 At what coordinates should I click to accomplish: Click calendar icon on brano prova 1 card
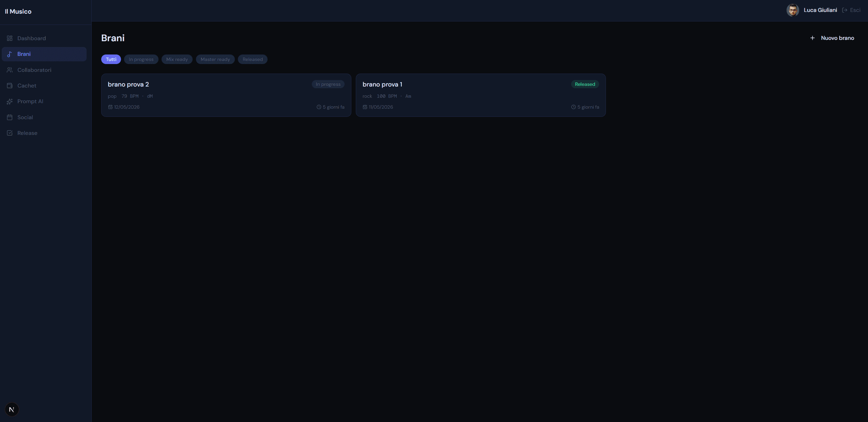[x=365, y=107]
